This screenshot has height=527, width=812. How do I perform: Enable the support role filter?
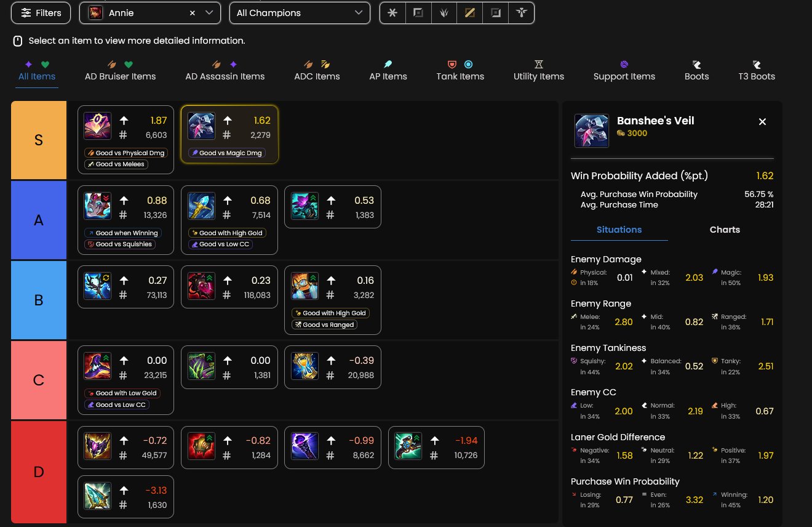pos(522,13)
